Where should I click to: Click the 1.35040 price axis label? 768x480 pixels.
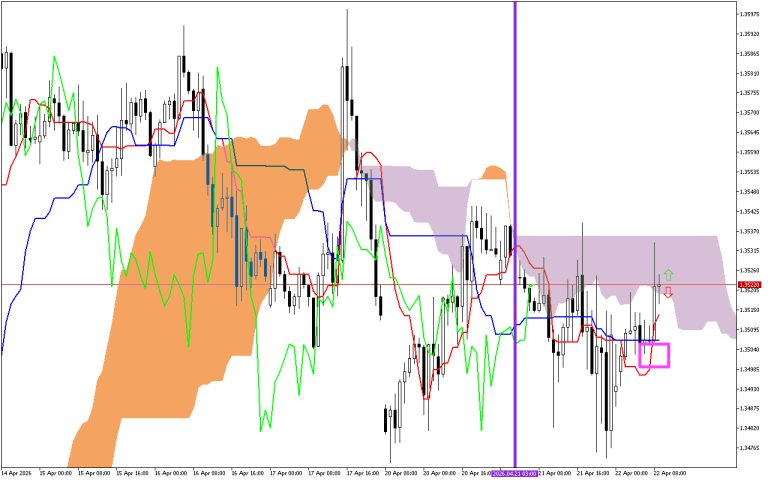coord(749,350)
